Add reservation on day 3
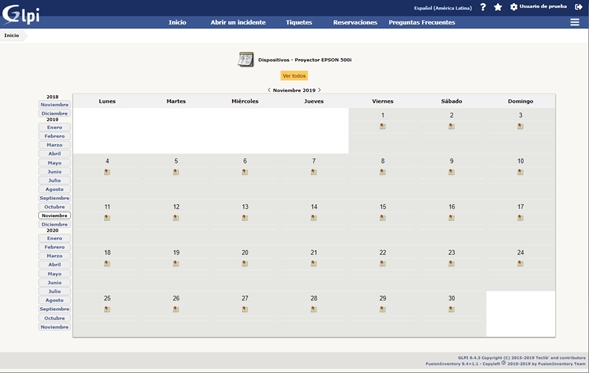589x373 pixels. [520, 126]
